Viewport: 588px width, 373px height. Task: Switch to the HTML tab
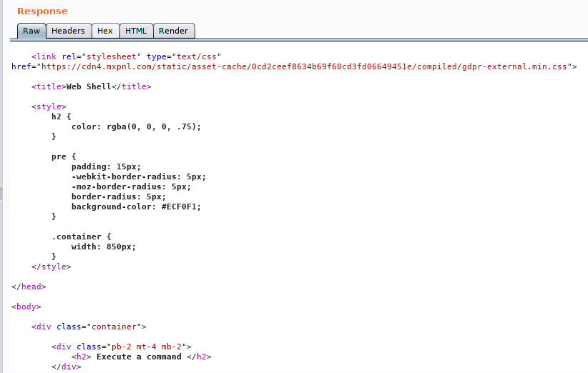(x=136, y=31)
